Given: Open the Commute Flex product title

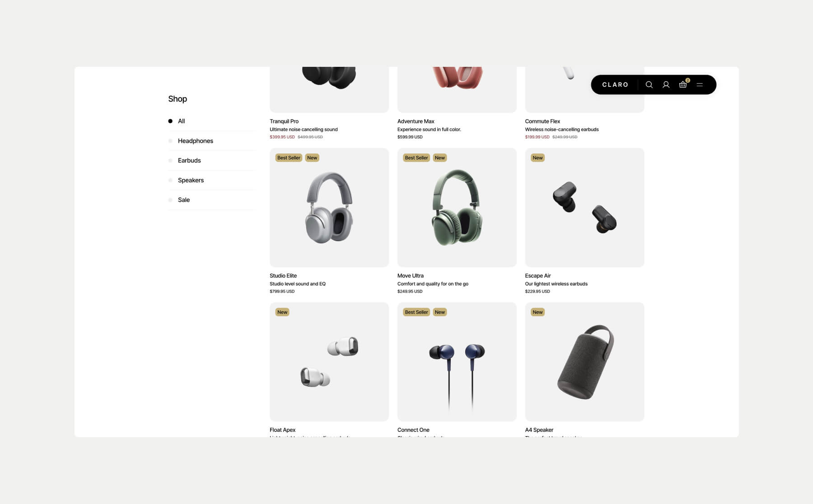Looking at the screenshot, I should (542, 121).
